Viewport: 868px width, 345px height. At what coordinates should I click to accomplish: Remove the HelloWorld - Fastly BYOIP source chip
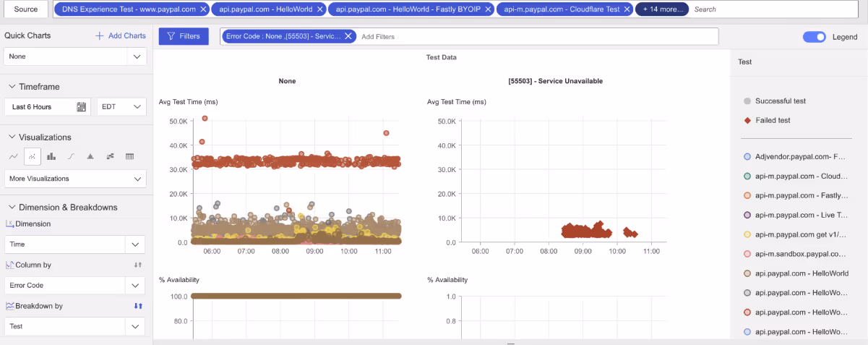487,9
